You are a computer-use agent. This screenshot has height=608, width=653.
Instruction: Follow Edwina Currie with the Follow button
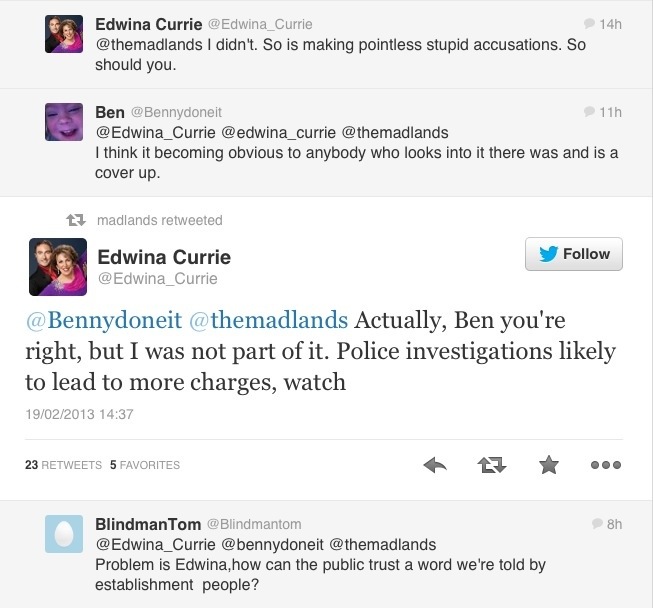(x=574, y=254)
